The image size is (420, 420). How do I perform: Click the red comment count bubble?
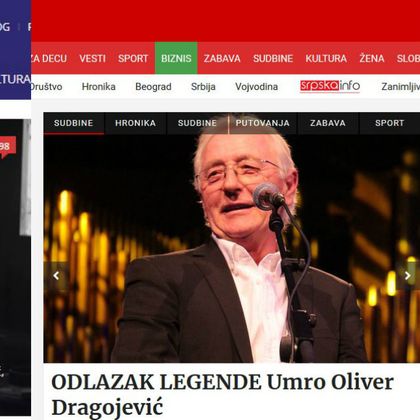tap(7, 147)
